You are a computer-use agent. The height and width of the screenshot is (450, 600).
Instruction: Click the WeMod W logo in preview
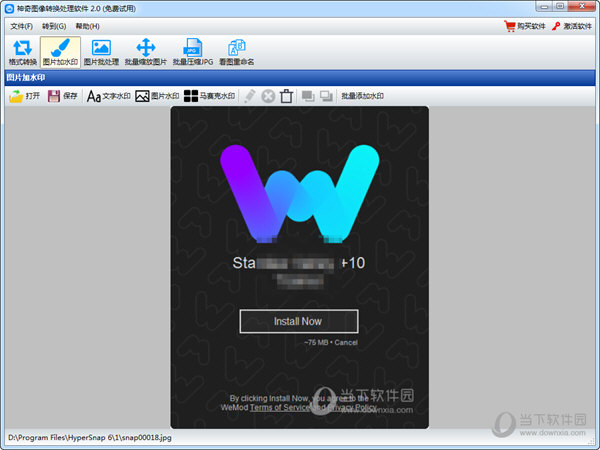(300, 194)
